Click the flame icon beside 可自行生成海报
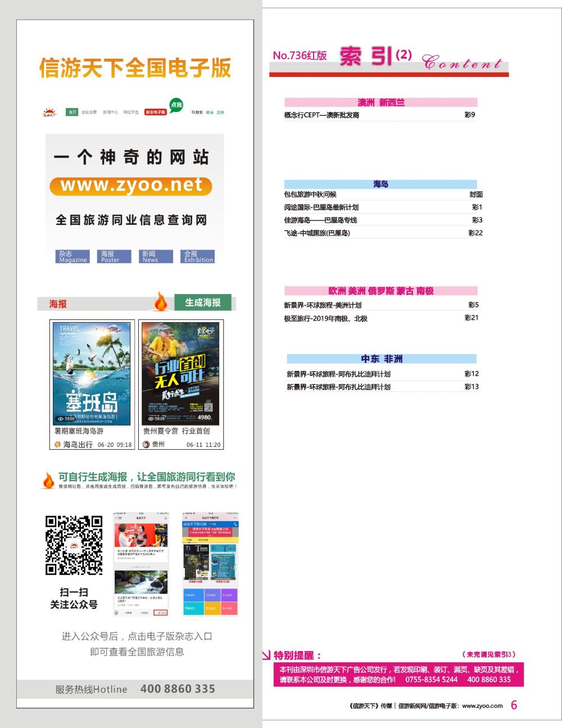This screenshot has width=562, height=728. (48, 481)
